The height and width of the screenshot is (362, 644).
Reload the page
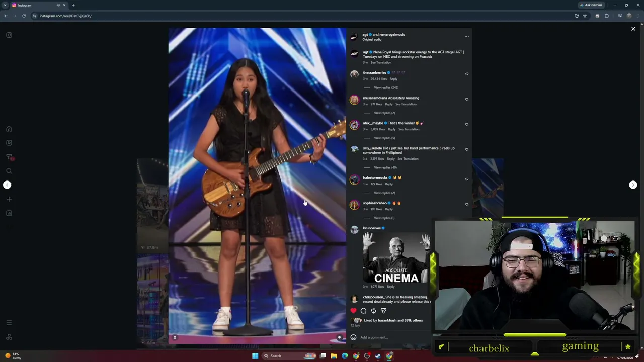[24, 16]
